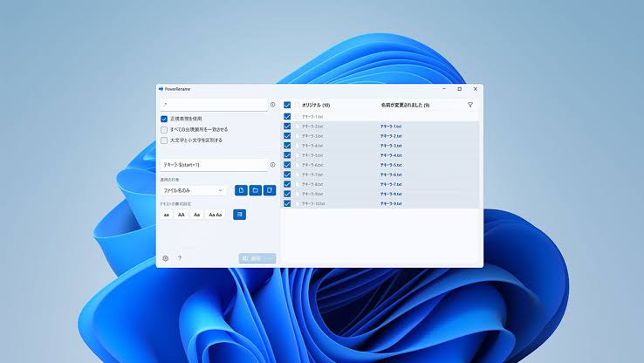The width and height of the screenshot is (644, 363).
Task: Toggle the include folders icon button
Action: click(256, 190)
